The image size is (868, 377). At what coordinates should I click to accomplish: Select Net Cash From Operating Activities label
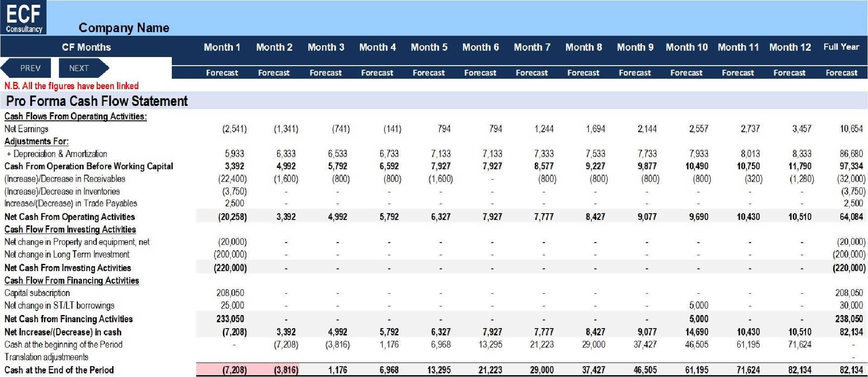(70, 217)
